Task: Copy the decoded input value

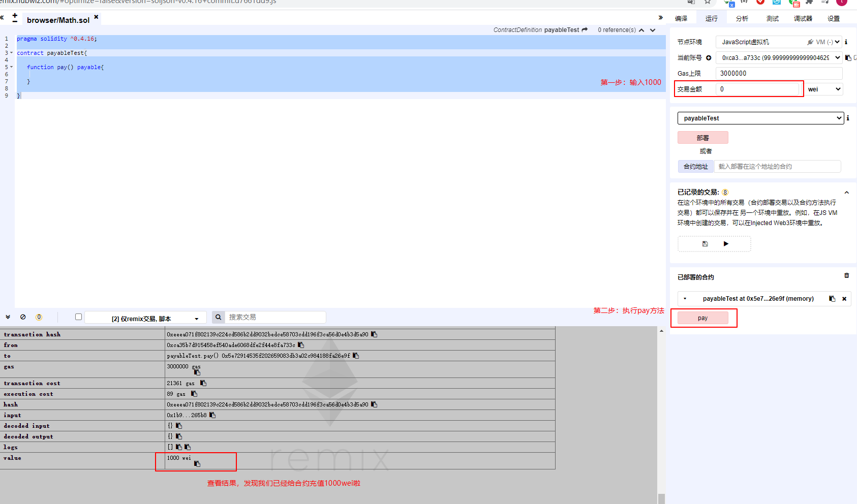Action: point(179,426)
